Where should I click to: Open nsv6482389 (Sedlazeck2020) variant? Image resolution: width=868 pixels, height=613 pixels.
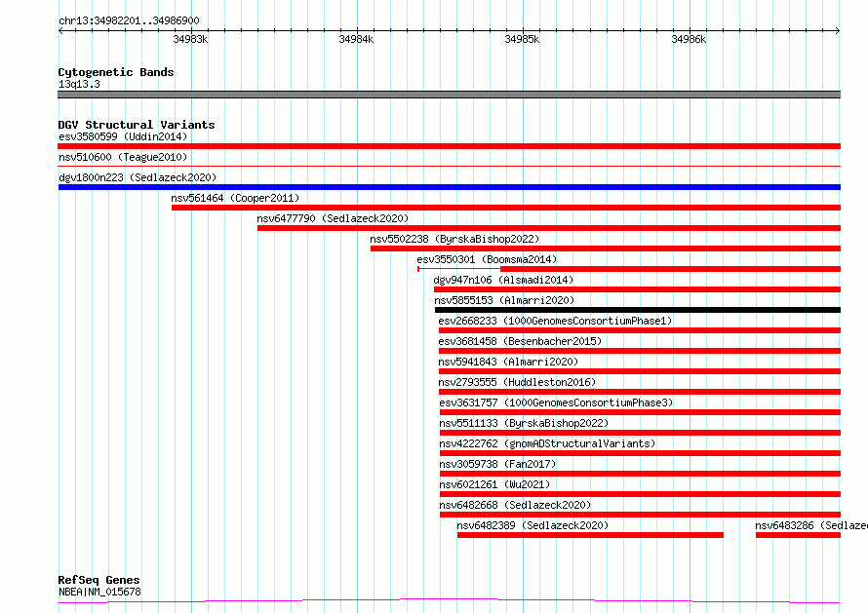[x=533, y=525]
